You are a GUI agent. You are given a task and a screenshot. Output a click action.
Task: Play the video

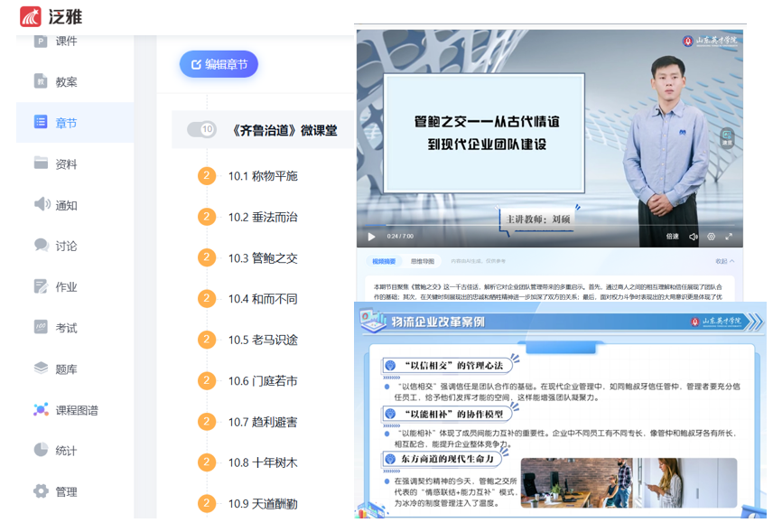(x=371, y=237)
